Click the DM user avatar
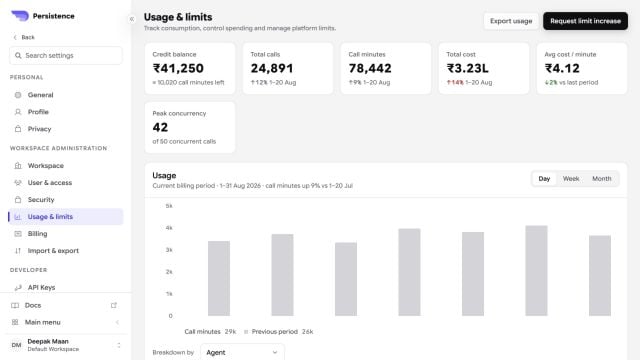This screenshot has width=640, height=360. click(16, 345)
